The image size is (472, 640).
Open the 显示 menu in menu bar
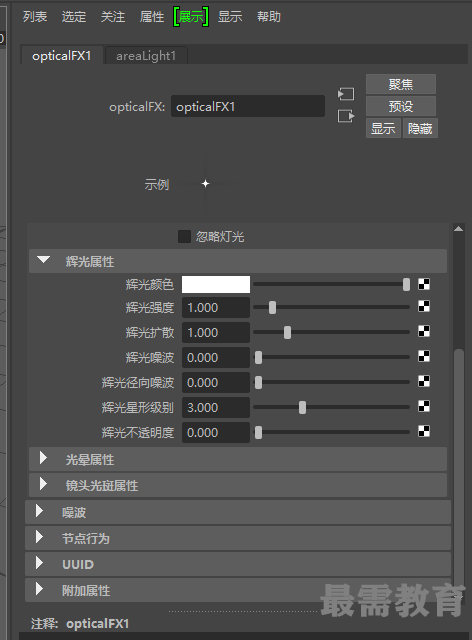[x=230, y=17]
